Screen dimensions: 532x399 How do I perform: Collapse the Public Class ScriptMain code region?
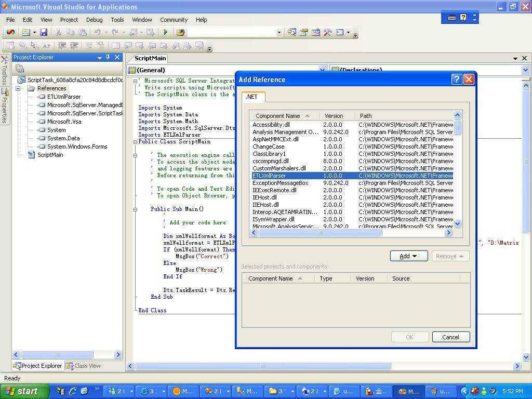coord(135,142)
